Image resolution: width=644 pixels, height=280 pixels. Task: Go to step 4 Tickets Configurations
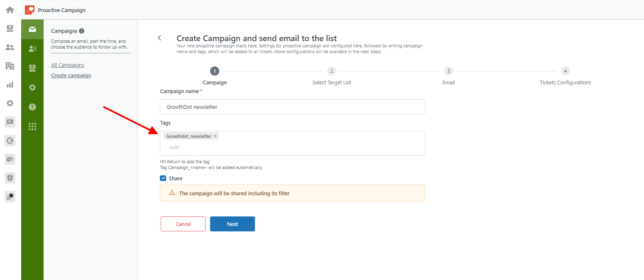point(565,71)
